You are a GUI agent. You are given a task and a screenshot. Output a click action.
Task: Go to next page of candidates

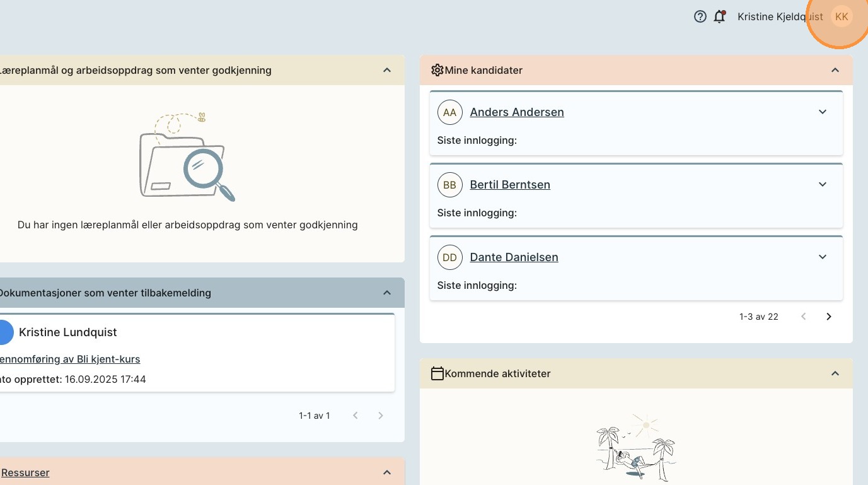tap(829, 317)
